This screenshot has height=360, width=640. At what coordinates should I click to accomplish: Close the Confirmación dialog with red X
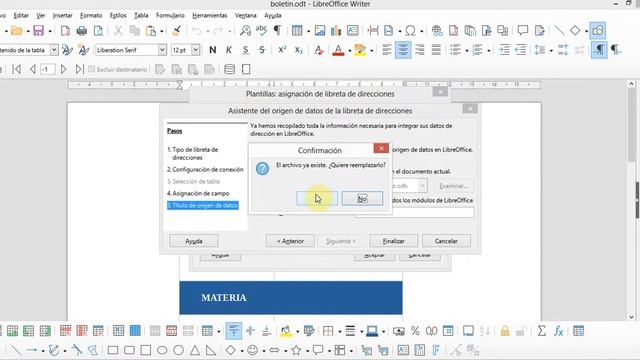click(381, 148)
